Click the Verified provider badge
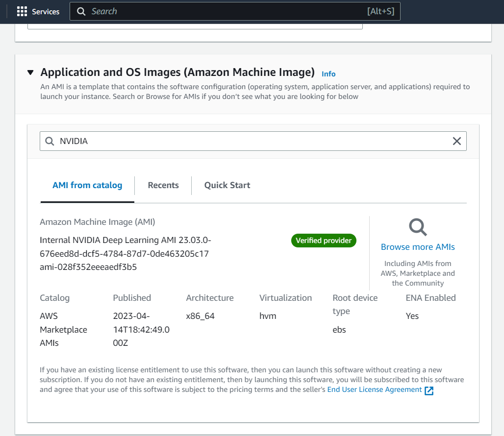This screenshot has width=504, height=436. 324,241
